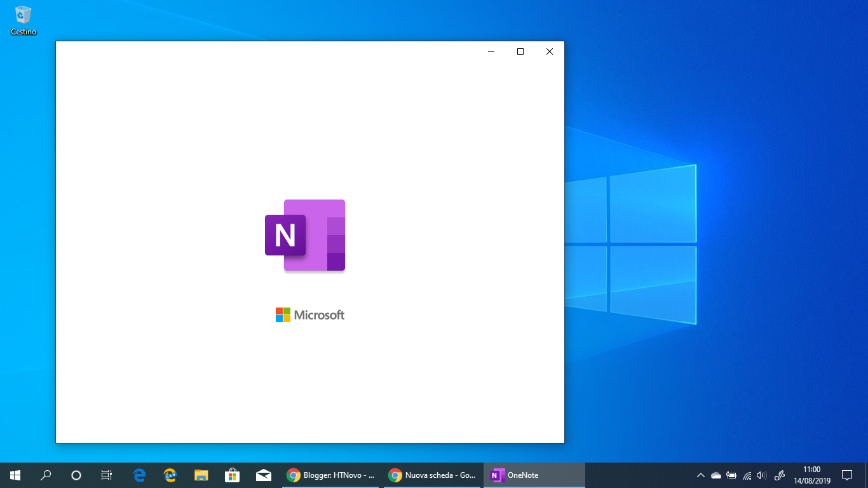Open Task View
This screenshot has height=488, width=868.
coord(106,475)
